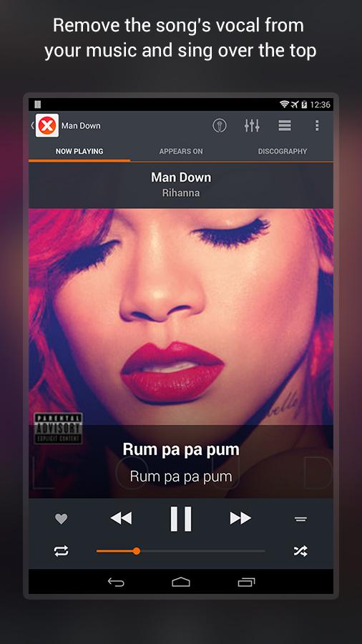Favorite the song with heart icon
The image size is (362, 644).
(61, 519)
